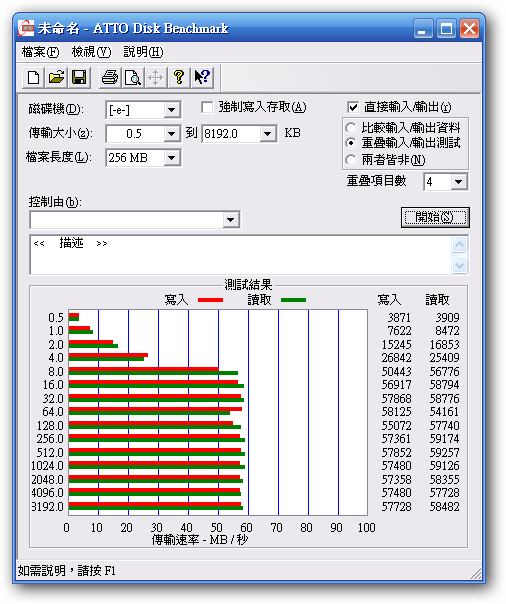Image resolution: width=506 pixels, height=604 pixels.
Task: Open the 檢視(V) menu
Action: (x=91, y=52)
